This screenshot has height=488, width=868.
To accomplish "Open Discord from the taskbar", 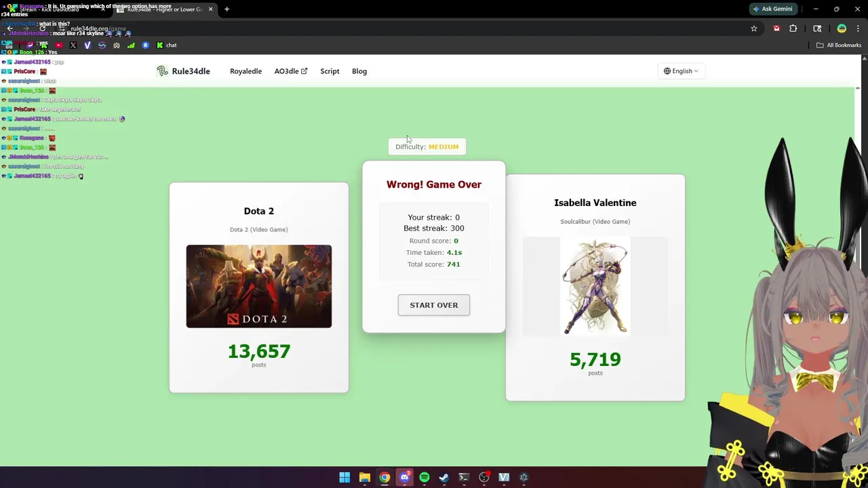I will tap(404, 477).
